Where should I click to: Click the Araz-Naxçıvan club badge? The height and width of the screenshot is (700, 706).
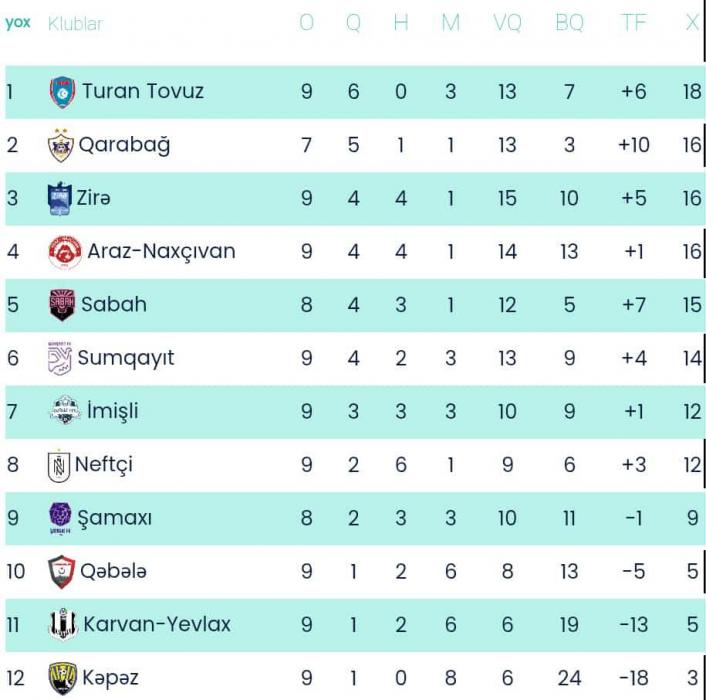pyautogui.click(x=64, y=252)
